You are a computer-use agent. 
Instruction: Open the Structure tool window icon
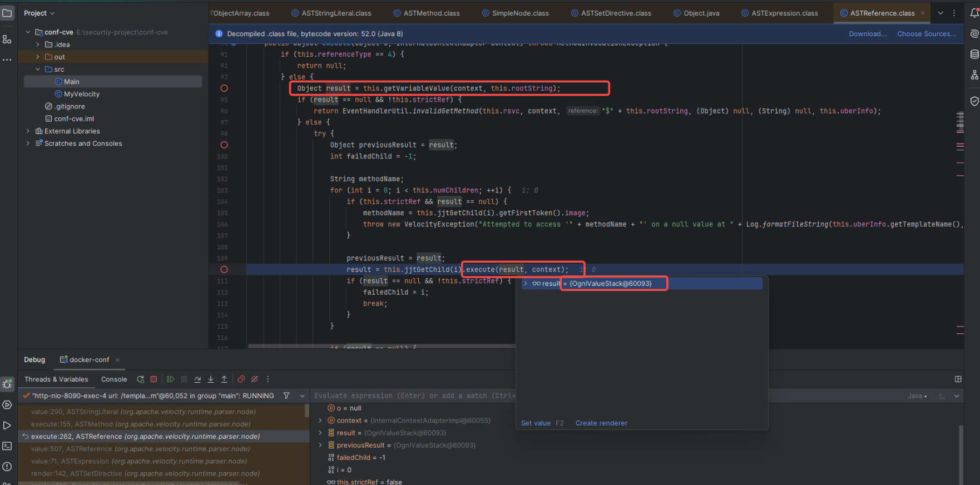[7, 39]
